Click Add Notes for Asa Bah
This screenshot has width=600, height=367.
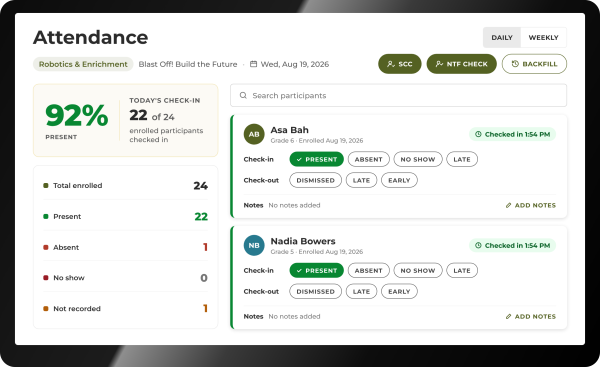[x=531, y=206]
